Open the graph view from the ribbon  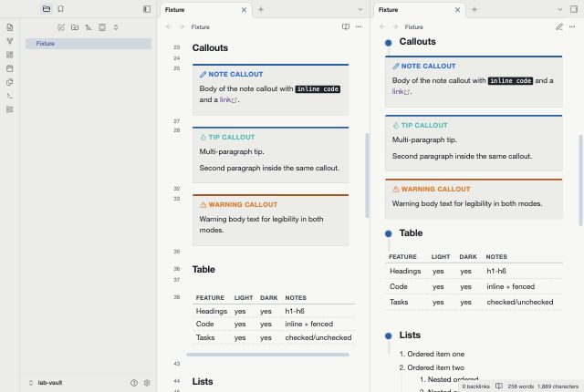[x=10, y=41]
